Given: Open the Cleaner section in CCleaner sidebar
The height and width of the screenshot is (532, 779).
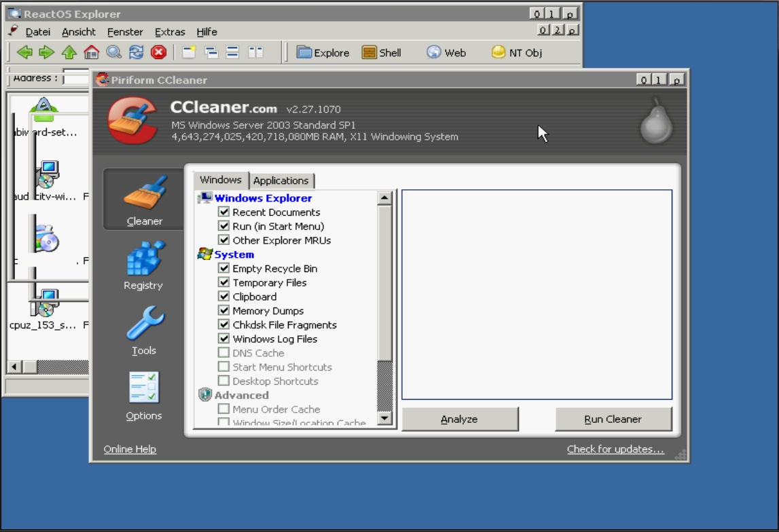Looking at the screenshot, I should (144, 199).
